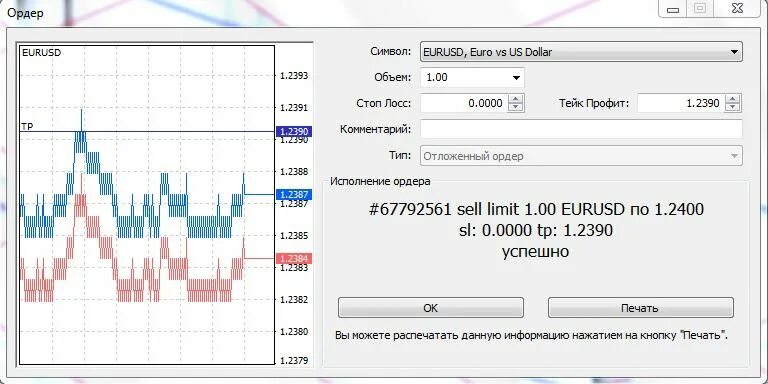Open the Объем volume dropdown arrow
The height and width of the screenshot is (384, 768).
click(516, 77)
